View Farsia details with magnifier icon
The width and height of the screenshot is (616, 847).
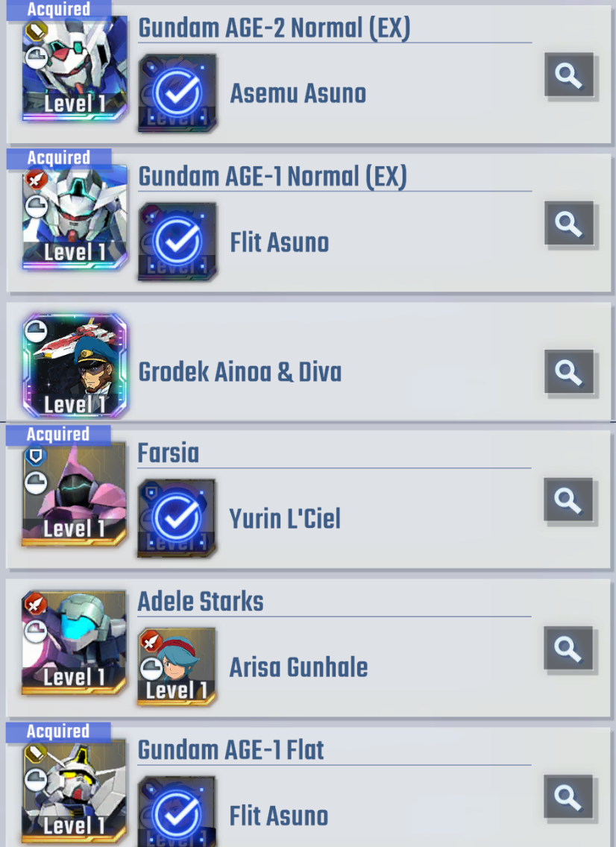pos(568,500)
